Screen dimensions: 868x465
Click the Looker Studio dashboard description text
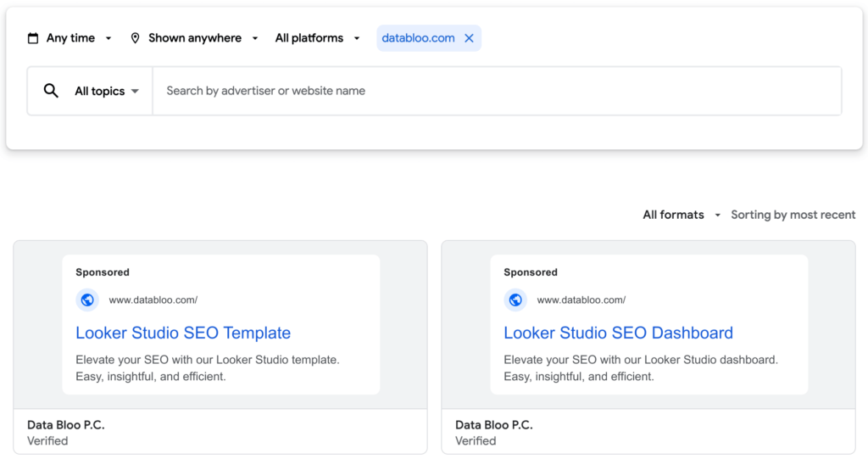click(x=641, y=368)
